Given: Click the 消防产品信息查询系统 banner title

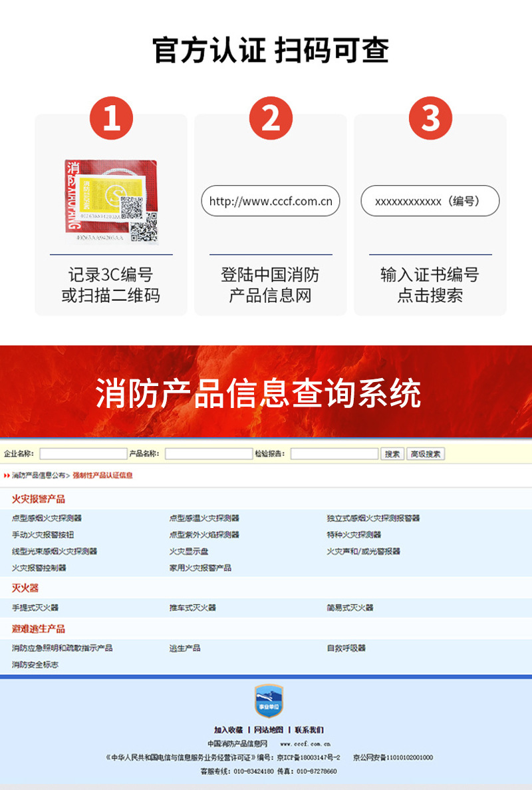Looking at the screenshot, I should (258, 393).
